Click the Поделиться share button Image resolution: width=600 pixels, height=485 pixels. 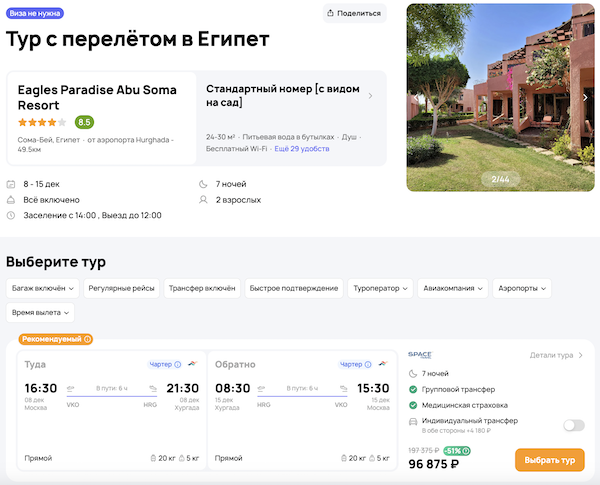(354, 13)
